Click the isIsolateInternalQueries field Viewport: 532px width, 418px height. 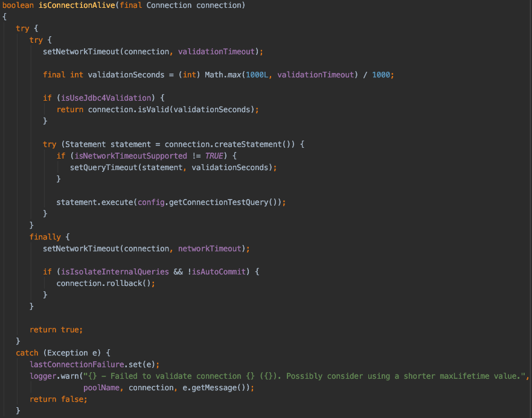click(115, 272)
